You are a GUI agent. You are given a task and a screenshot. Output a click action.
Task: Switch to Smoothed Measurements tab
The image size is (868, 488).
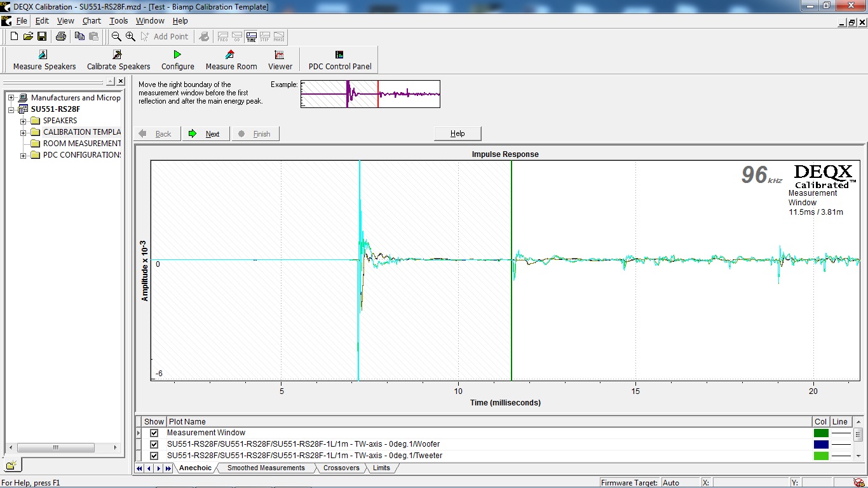pyautogui.click(x=266, y=468)
